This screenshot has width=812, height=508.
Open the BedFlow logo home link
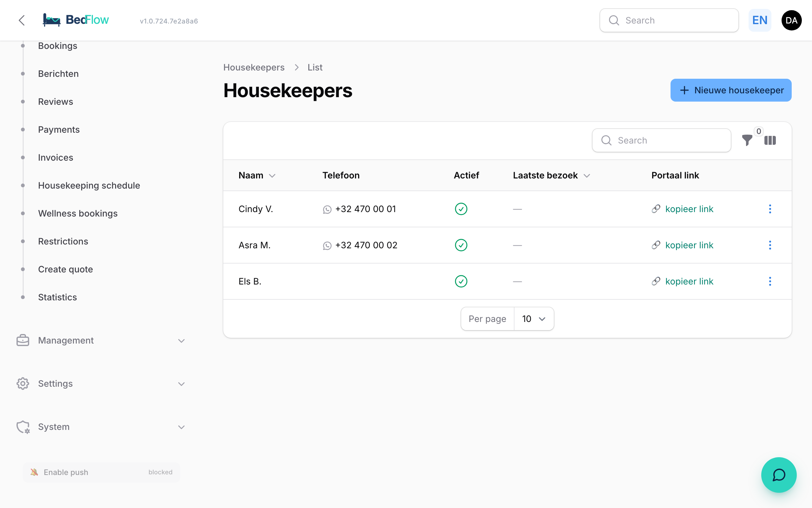click(x=76, y=20)
